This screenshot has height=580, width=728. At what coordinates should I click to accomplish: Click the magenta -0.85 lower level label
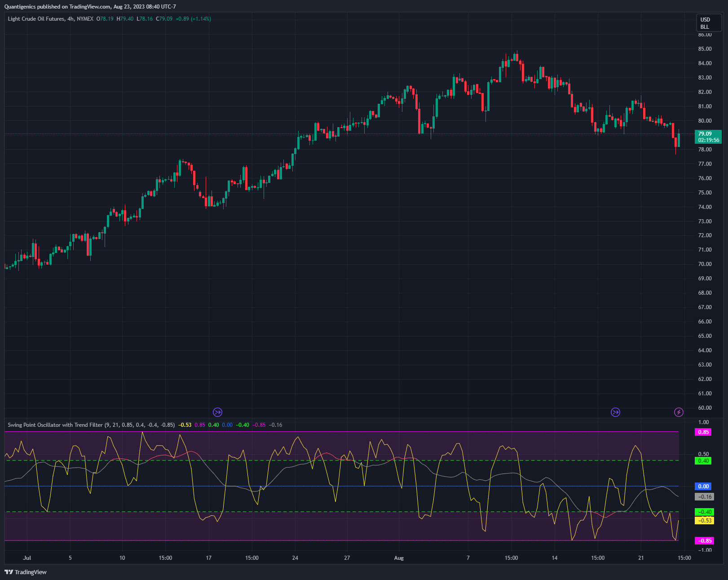click(704, 540)
